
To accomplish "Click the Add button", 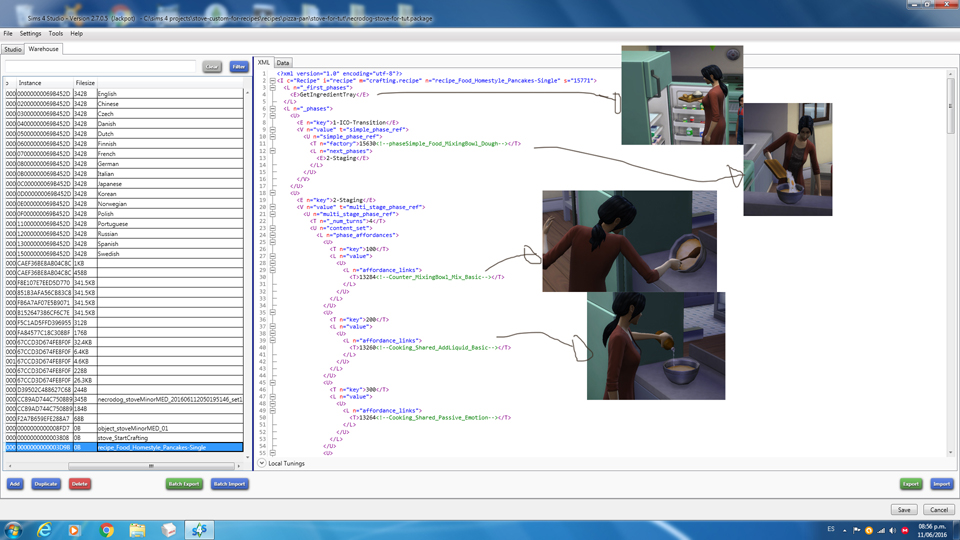I will pos(15,484).
